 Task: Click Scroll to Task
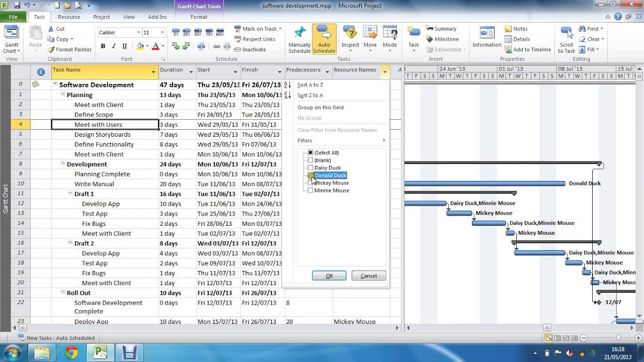[567, 39]
